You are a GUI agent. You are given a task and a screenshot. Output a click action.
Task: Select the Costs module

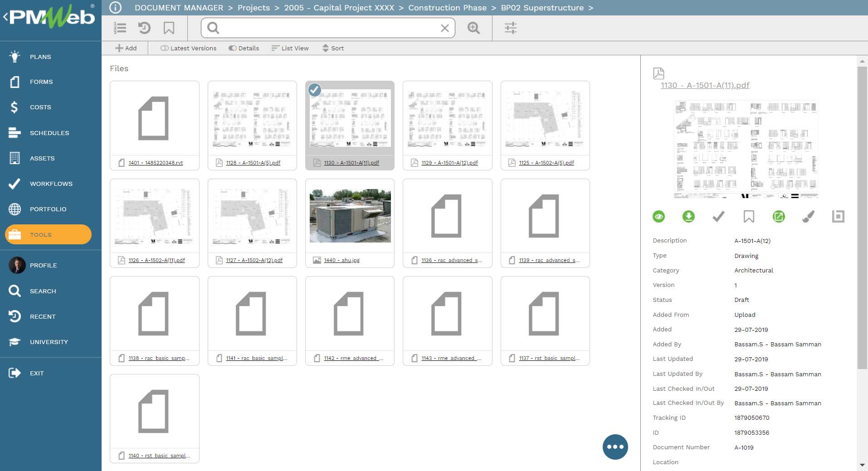(x=40, y=107)
